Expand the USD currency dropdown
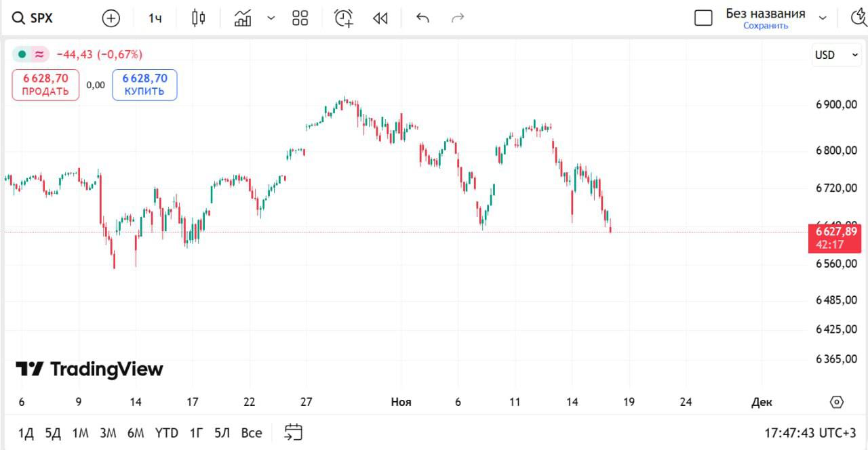This screenshot has width=868, height=450. click(836, 55)
